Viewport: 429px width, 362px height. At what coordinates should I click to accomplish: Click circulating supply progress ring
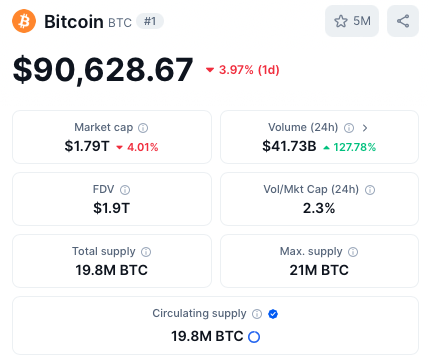coord(254,337)
